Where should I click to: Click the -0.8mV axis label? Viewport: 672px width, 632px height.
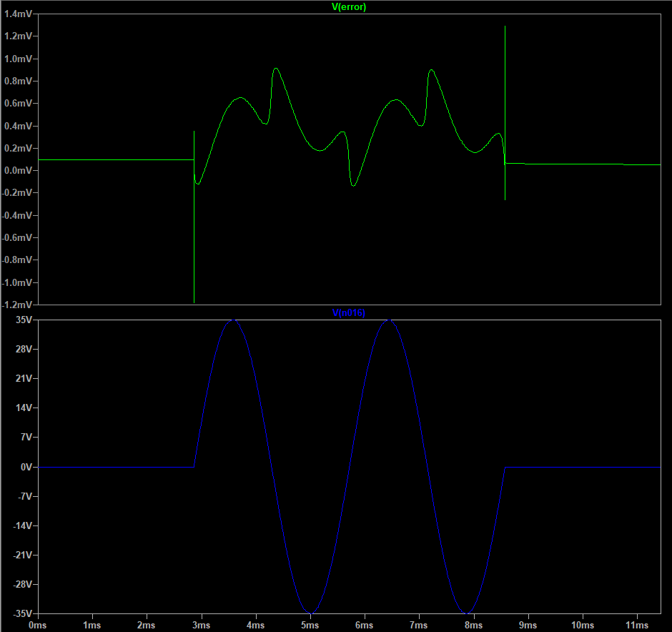tap(16, 260)
